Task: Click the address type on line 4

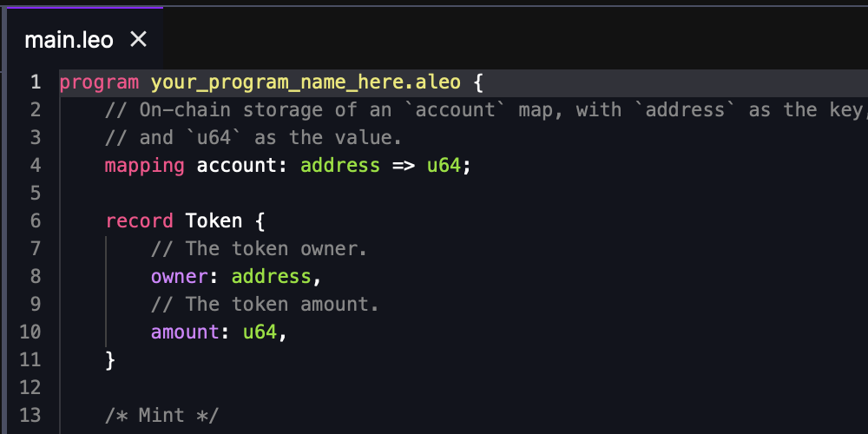Action: pyautogui.click(x=340, y=166)
